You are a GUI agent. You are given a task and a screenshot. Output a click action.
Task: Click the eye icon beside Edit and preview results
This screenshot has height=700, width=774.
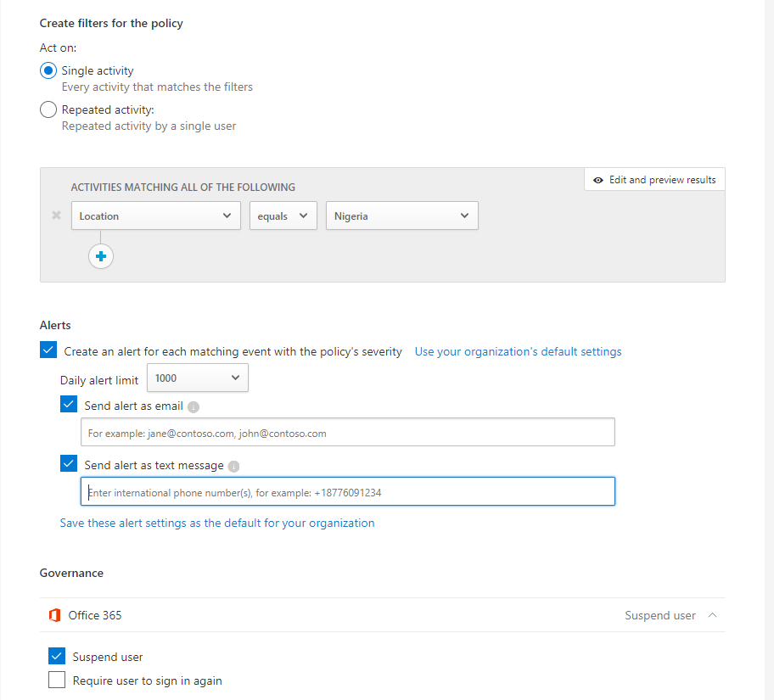click(597, 180)
